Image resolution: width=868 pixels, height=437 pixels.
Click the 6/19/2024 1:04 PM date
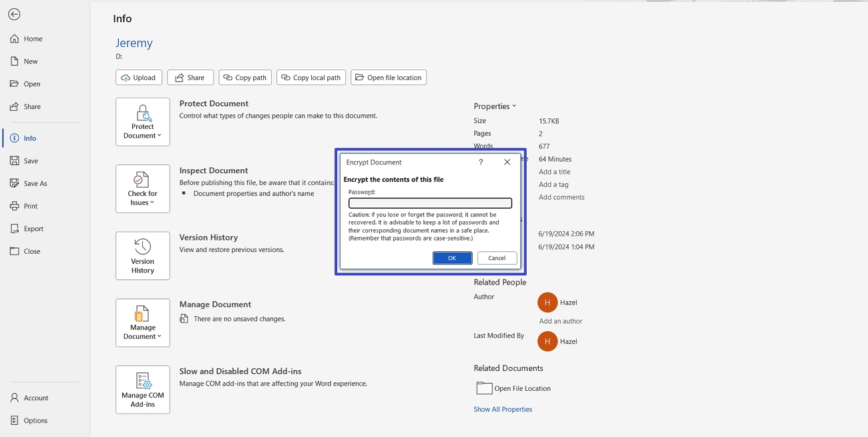point(566,247)
